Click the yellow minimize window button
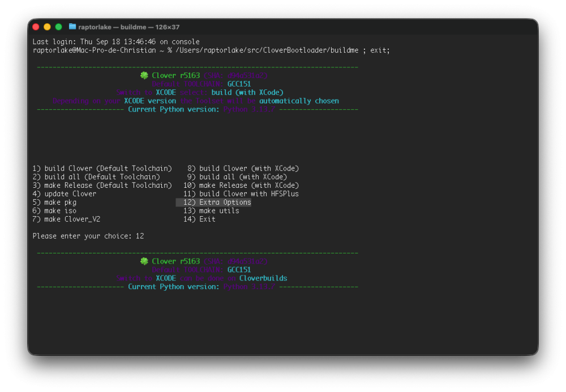The width and height of the screenshot is (566, 392). (x=47, y=27)
